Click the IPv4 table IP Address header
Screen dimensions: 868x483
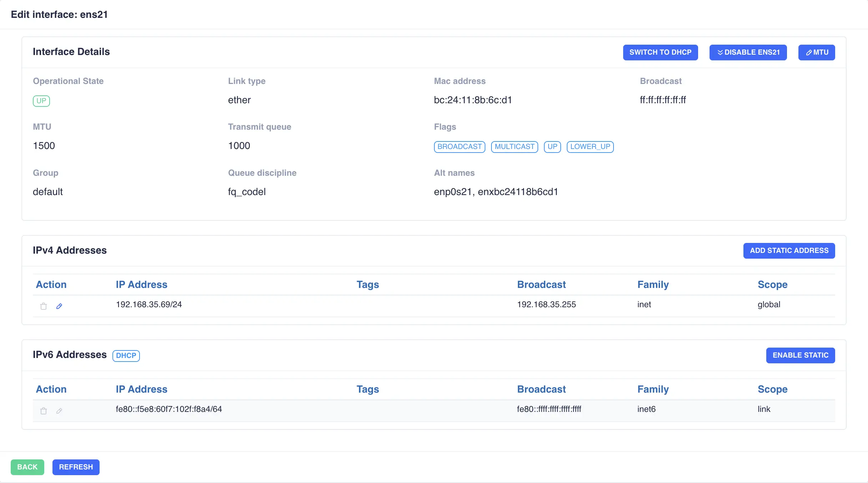coord(142,285)
